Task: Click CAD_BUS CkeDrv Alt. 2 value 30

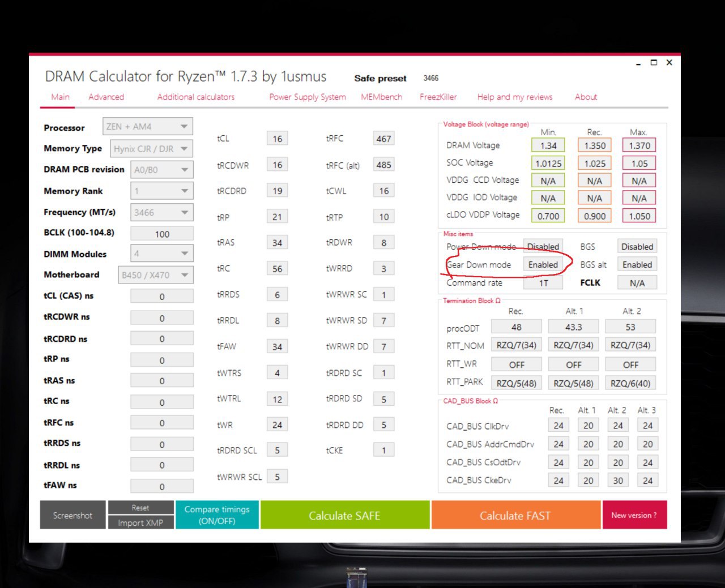Action: click(x=618, y=480)
